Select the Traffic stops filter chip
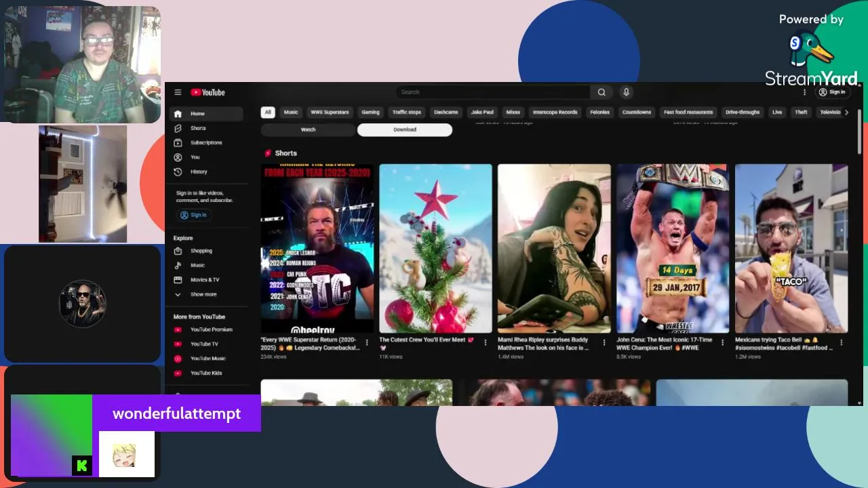 tap(407, 113)
